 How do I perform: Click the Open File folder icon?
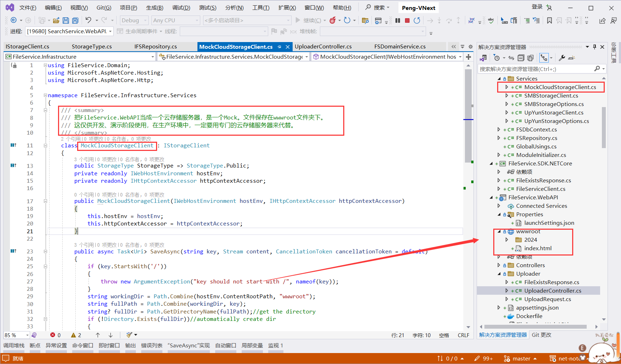point(56,20)
